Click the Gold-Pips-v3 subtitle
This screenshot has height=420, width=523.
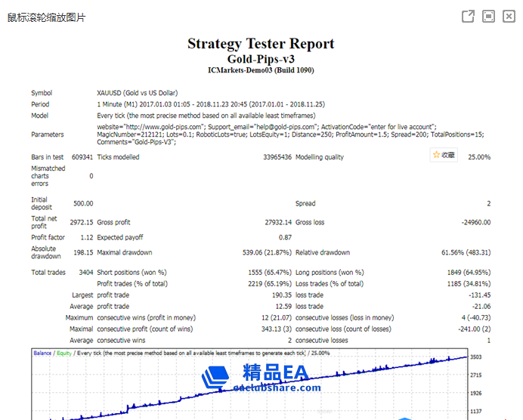click(261, 59)
